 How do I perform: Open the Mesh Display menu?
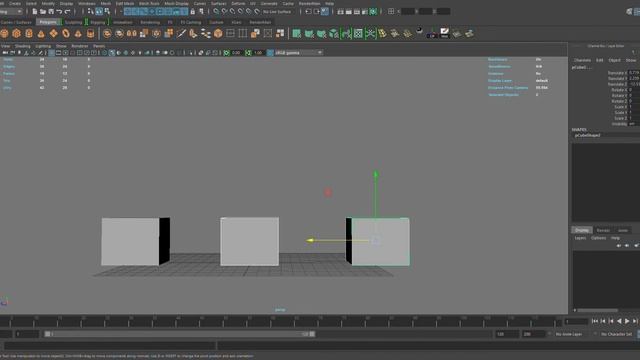pyautogui.click(x=176, y=3)
